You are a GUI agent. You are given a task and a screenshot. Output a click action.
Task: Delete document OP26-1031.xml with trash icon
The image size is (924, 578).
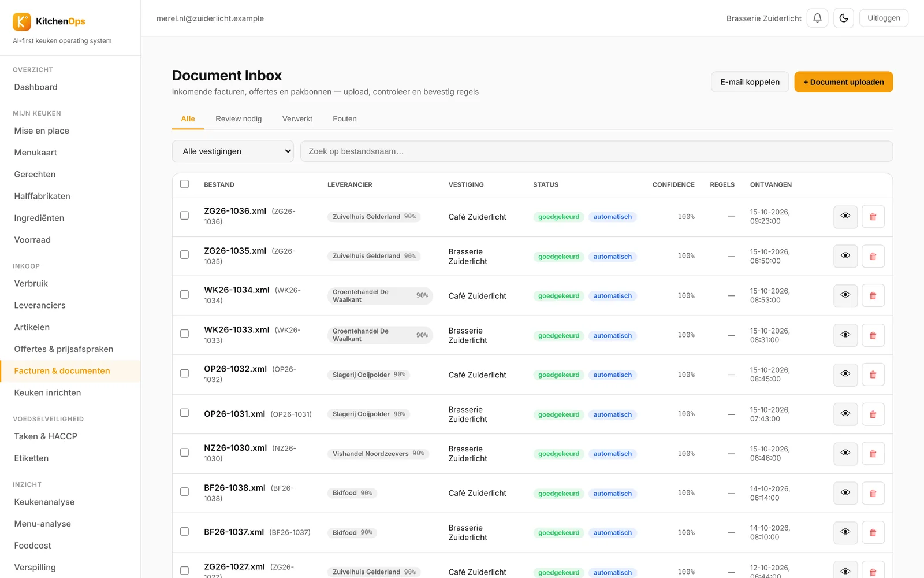click(873, 414)
